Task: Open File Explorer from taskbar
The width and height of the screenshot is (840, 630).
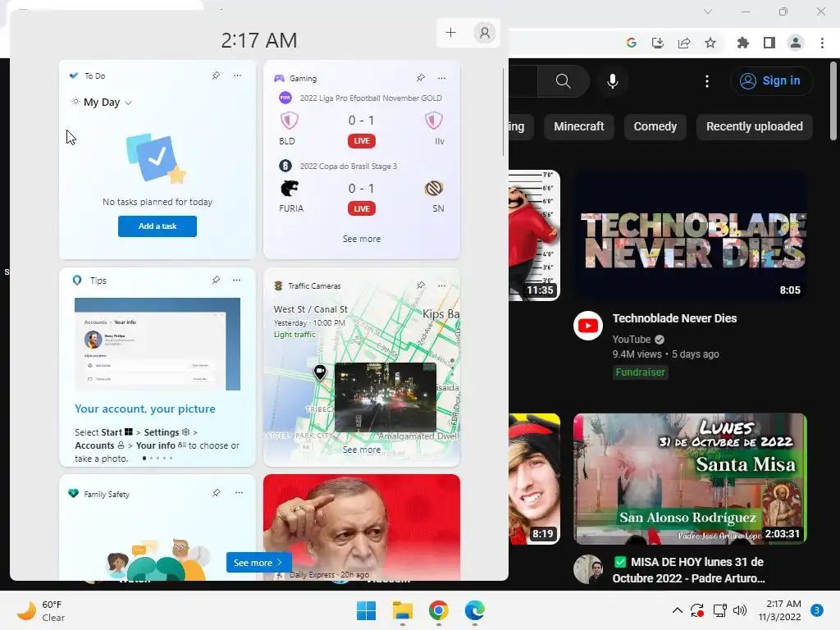Action: click(402, 610)
